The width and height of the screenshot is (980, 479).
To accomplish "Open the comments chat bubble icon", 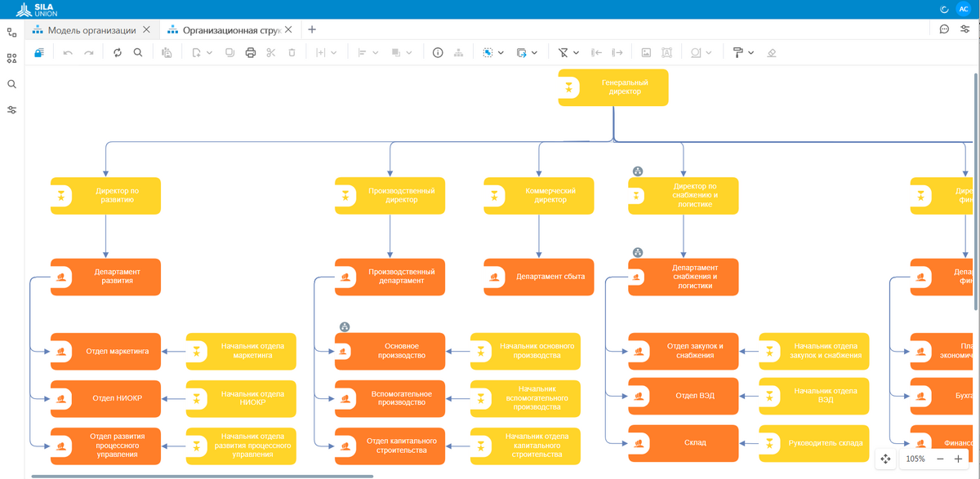I will click(944, 29).
